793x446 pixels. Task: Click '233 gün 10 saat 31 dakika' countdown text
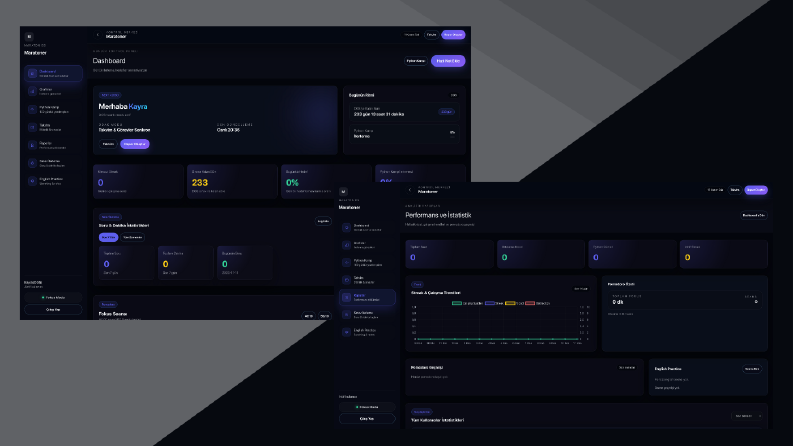tap(379, 114)
